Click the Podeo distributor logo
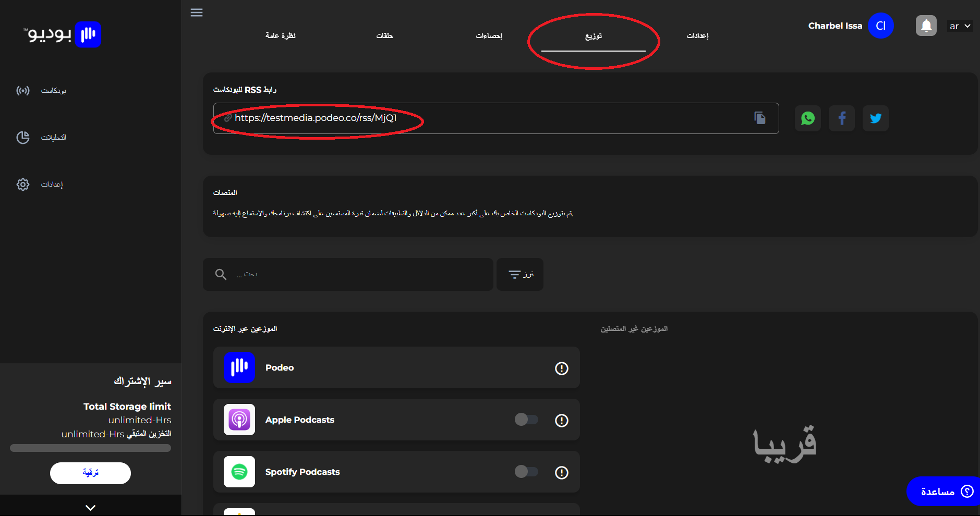980x516 pixels. (239, 367)
